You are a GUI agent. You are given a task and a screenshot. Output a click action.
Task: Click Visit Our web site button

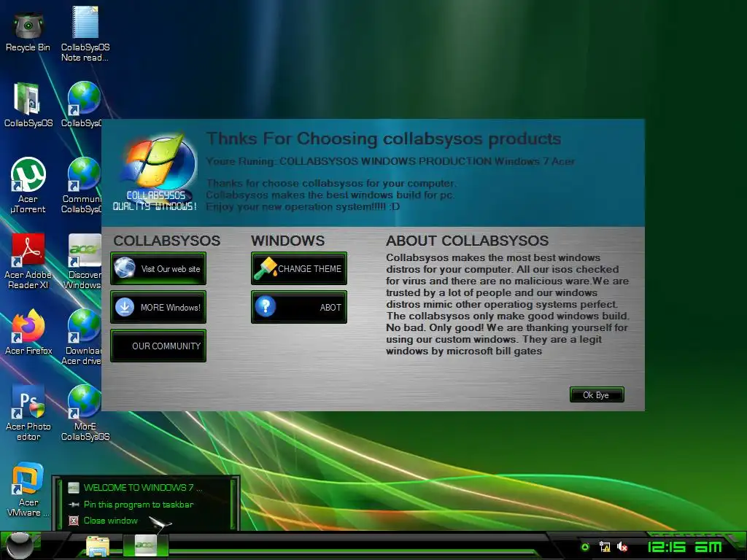coord(158,268)
